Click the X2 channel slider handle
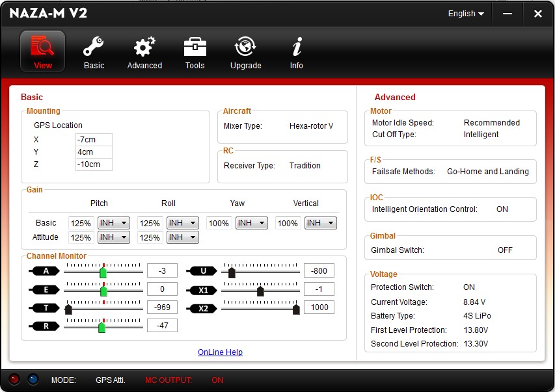 tap(296, 309)
